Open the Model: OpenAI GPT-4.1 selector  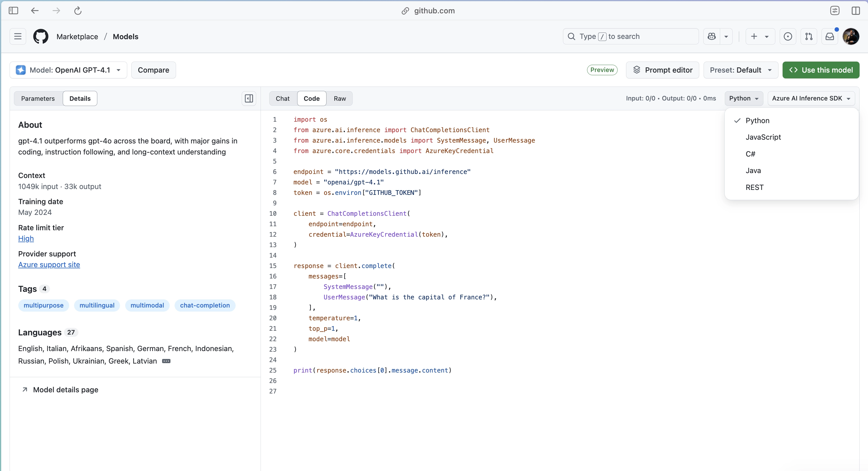coord(68,70)
